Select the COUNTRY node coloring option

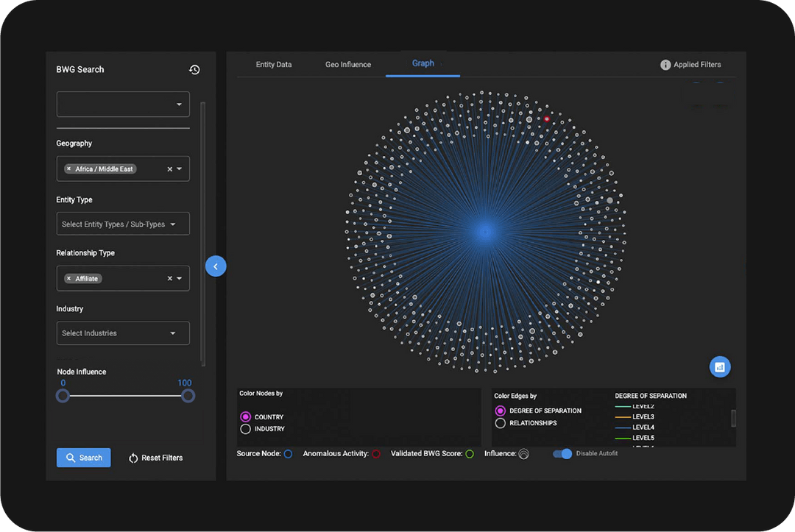[x=245, y=416]
